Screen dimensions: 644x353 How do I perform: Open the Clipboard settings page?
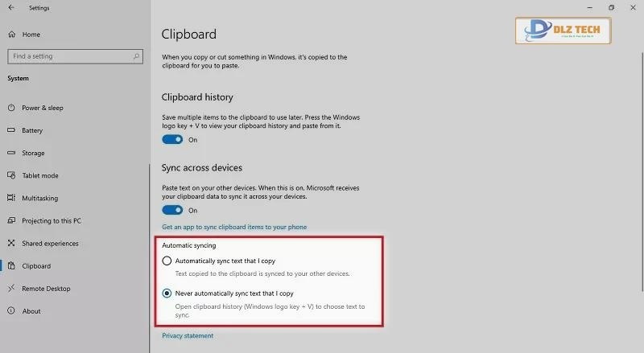(x=36, y=266)
